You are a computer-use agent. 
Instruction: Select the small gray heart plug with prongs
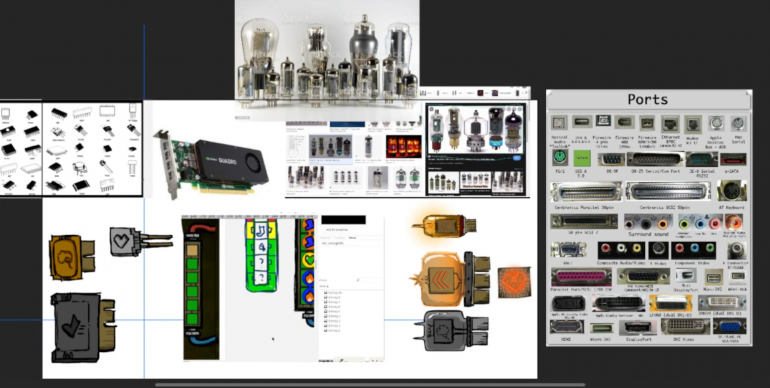coord(140,241)
